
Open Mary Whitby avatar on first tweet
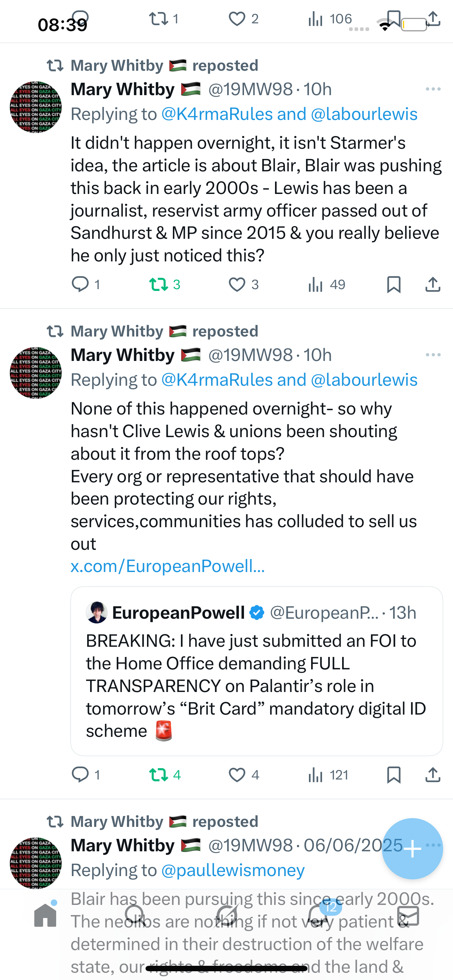[36, 106]
